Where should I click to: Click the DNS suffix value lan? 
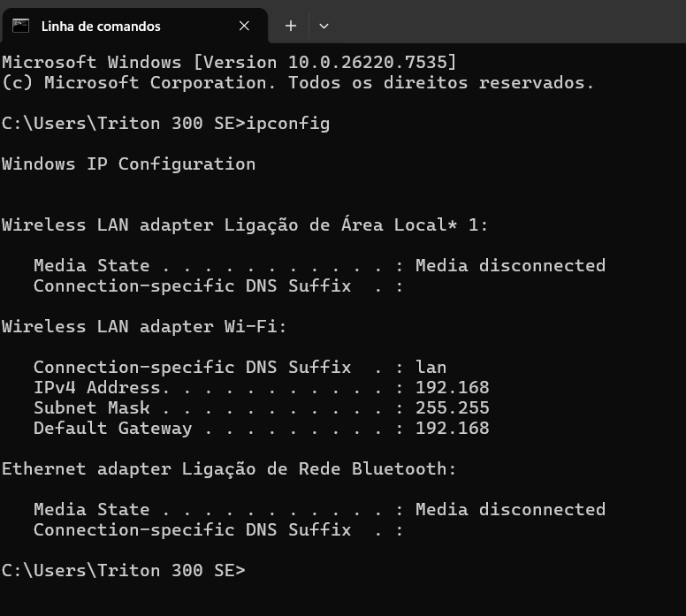click(x=431, y=368)
